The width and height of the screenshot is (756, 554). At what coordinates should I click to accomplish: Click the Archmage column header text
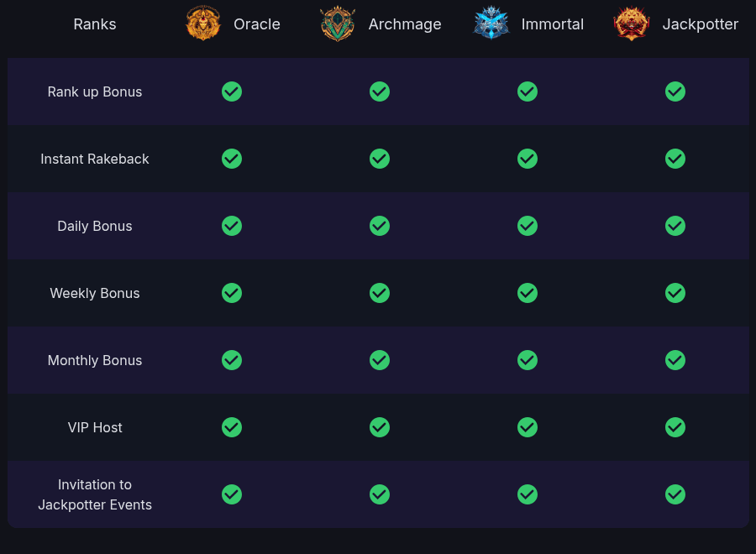[405, 24]
